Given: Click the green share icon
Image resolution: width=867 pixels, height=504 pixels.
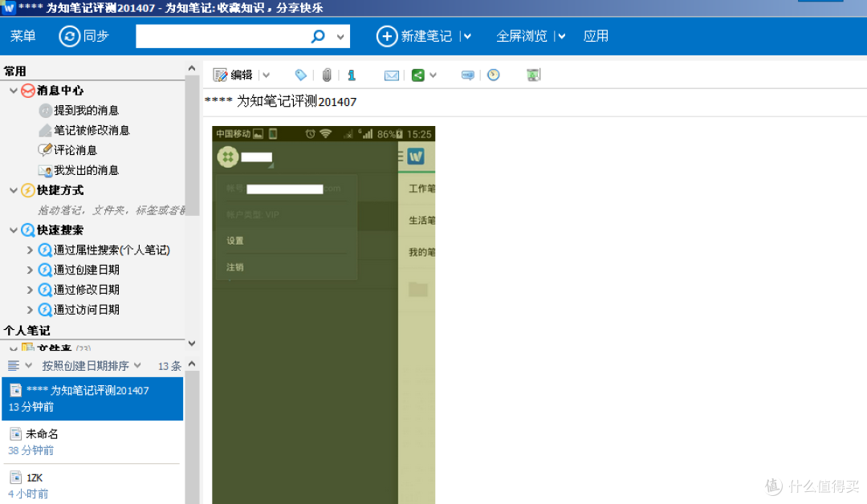Looking at the screenshot, I should pyautogui.click(x=418, y=75).
